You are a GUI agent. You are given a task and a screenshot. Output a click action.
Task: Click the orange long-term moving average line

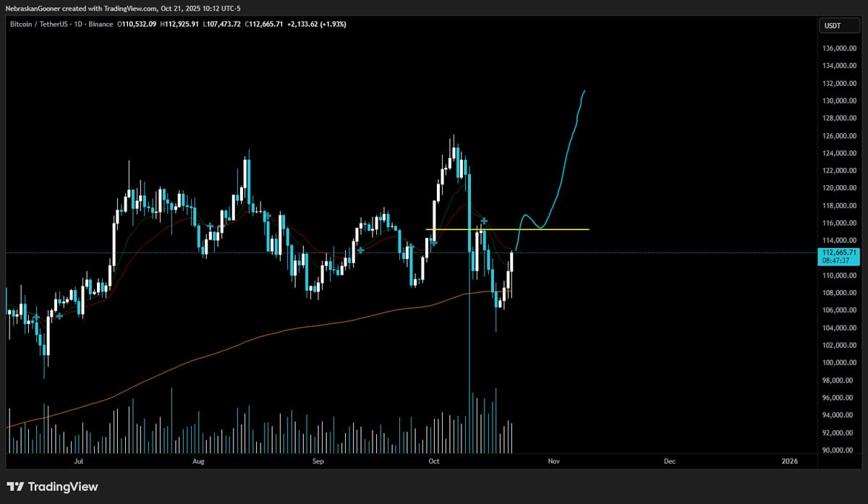coord(289,329)
